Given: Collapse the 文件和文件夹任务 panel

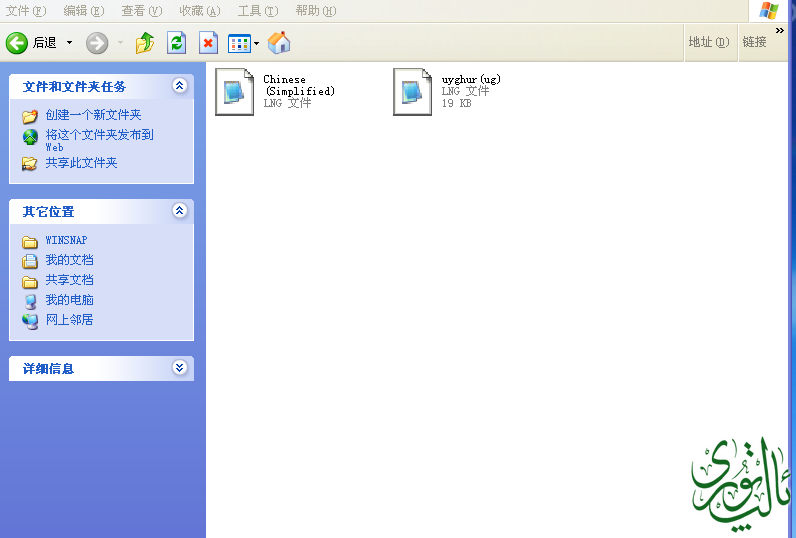Looking at the screenshot, I should (179, 86).
